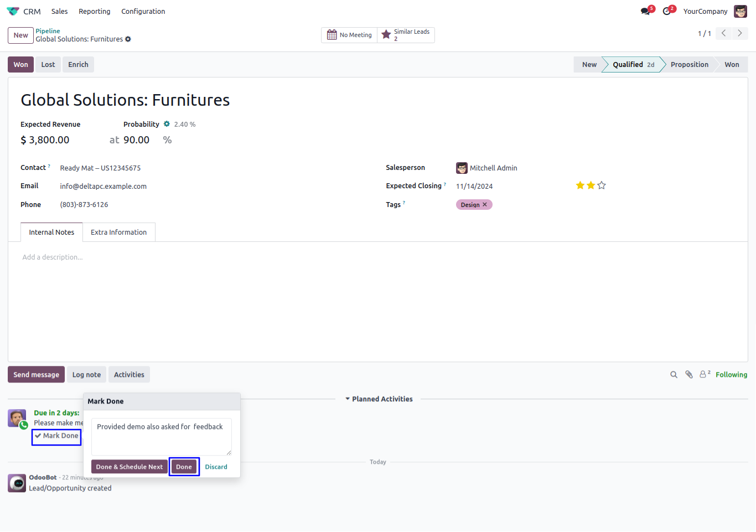
Task: Open the Reporting menu
Action: click(x=94, y=11)
